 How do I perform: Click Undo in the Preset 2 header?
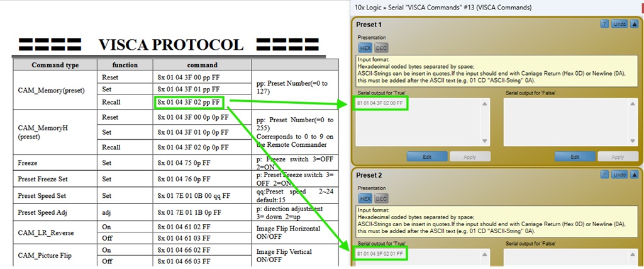(619, 175)
